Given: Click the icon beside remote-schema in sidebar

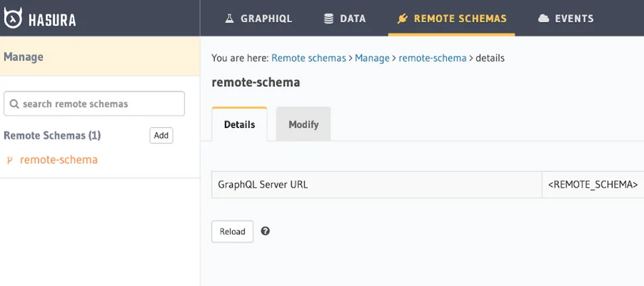Looking at the screenshot, I should click(x=10, y=161).
